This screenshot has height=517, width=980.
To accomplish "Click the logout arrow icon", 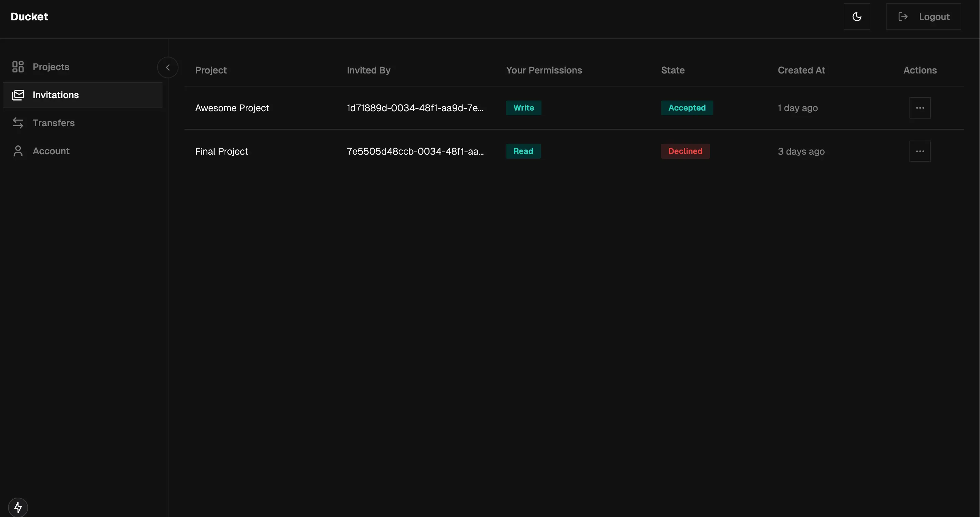I will pyautogui.click(x=903, y=17).
